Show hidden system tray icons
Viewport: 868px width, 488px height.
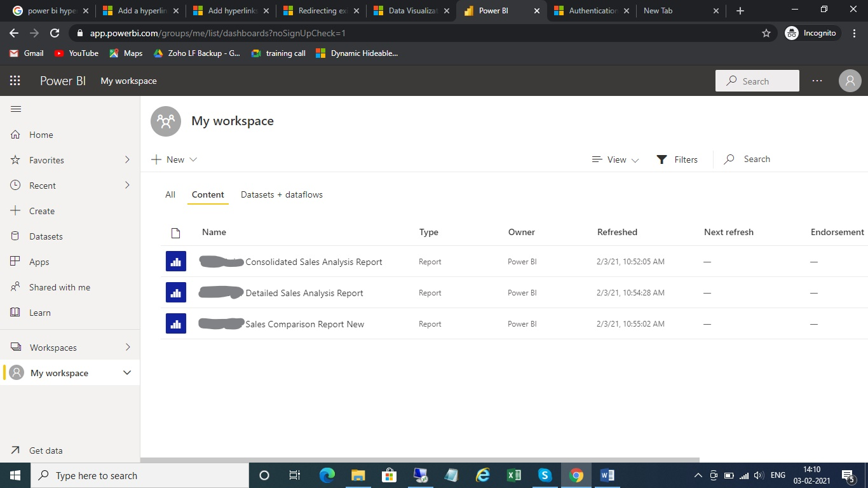tap(698, 475)
